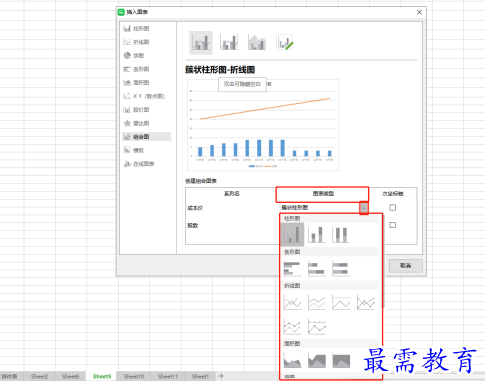Pick 100% stacked column type in dropdown list
485x392 pixels.
[x=341, y=234]
